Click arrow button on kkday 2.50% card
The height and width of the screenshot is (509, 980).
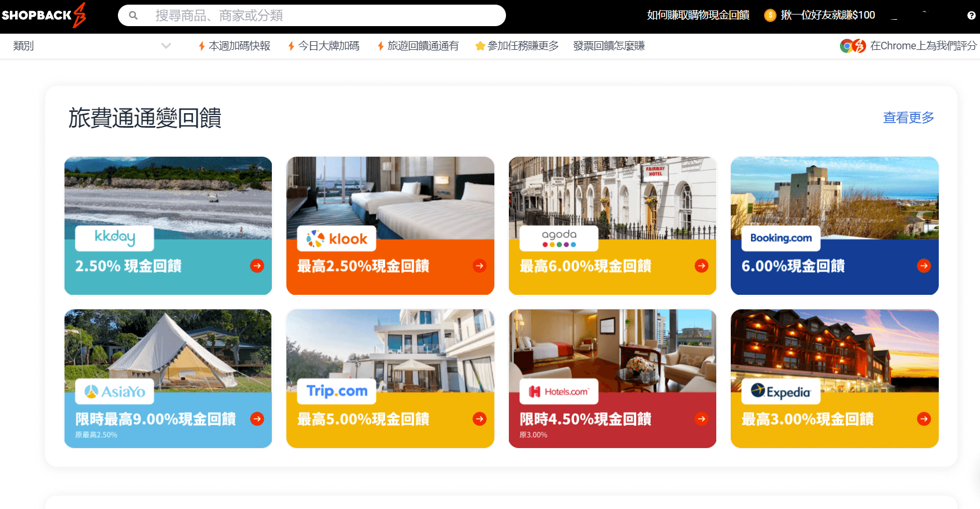257,266
